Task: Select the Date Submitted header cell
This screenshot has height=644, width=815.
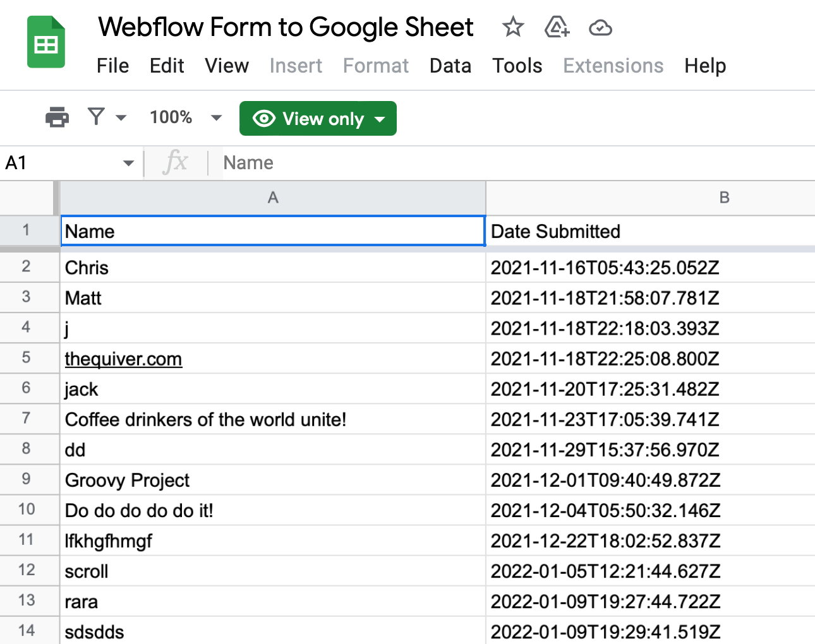Action: coord(651,231)
